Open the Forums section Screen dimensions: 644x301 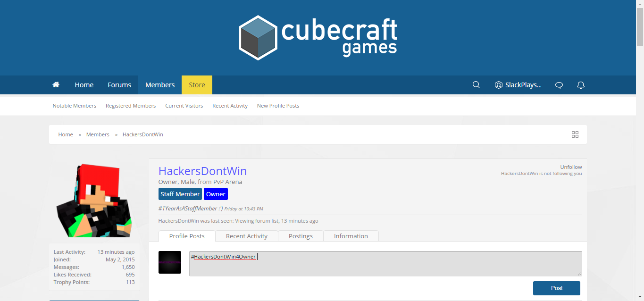pos(119,85)
